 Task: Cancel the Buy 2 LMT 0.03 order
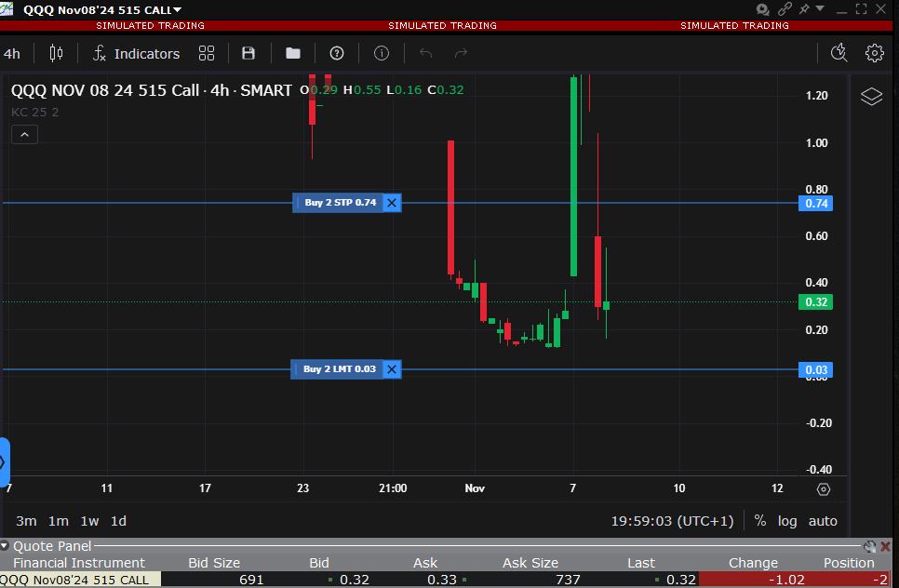(x=392, y=369)
